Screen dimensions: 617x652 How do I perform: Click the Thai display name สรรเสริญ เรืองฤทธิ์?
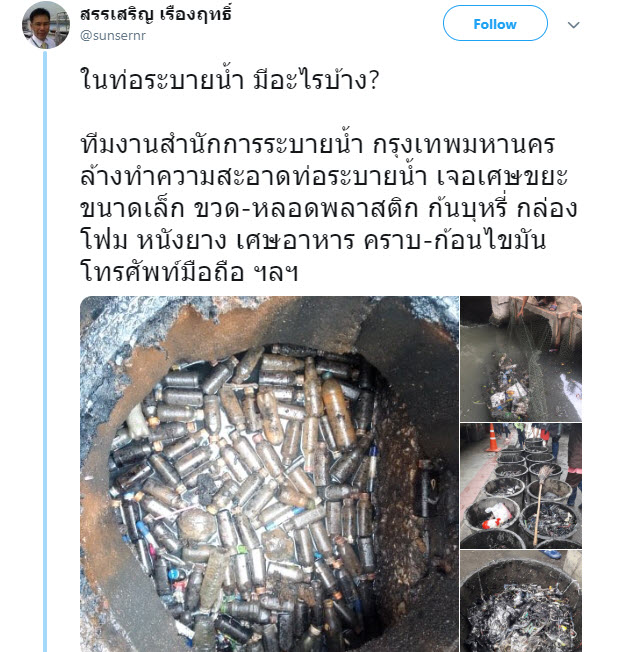tap(155, 15)
